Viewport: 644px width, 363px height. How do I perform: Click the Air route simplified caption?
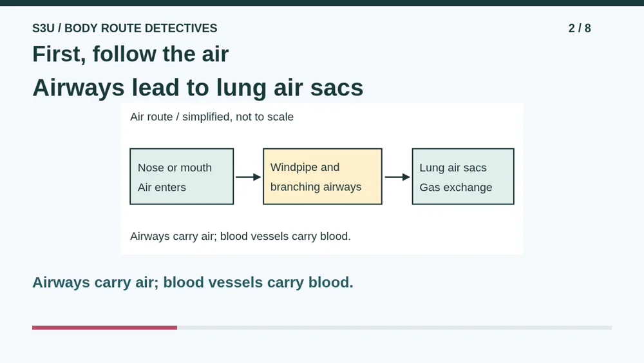[x=212, y=117]
